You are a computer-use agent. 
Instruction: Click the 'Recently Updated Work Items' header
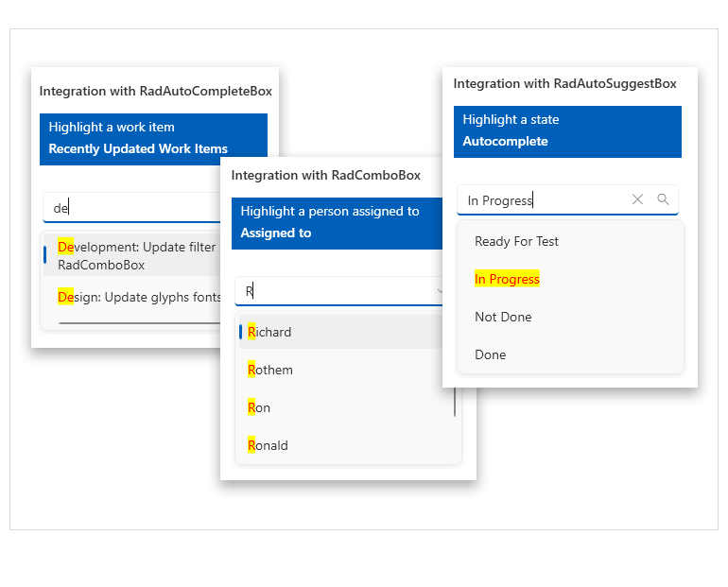(138, 148)
